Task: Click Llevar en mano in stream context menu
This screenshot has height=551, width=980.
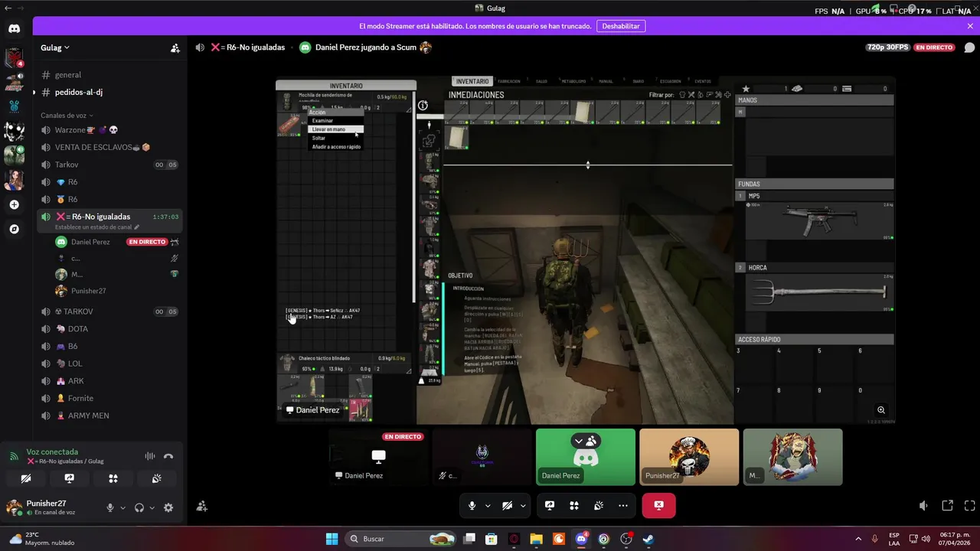Action: click(335, 129)
